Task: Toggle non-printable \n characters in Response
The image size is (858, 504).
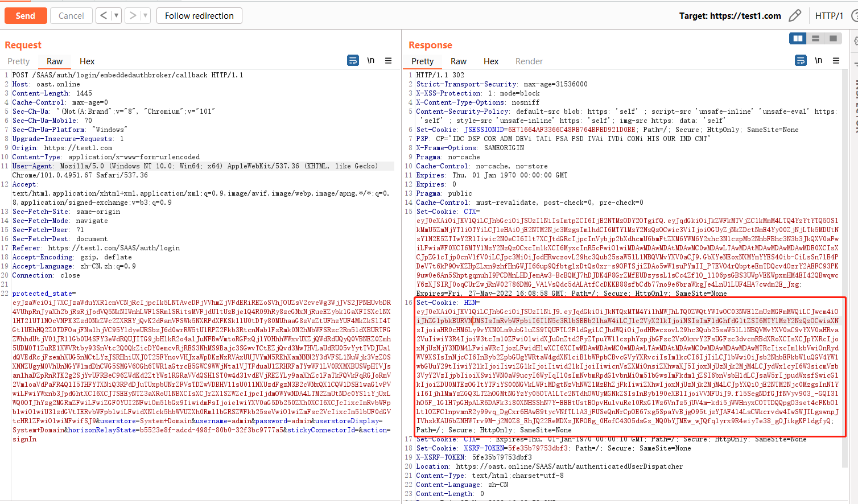Action: 818,60
